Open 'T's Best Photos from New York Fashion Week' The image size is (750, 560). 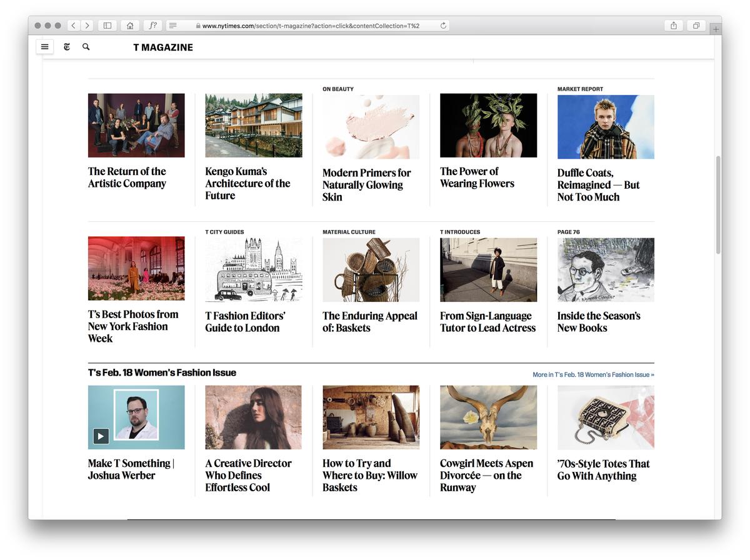click(133, 326)
